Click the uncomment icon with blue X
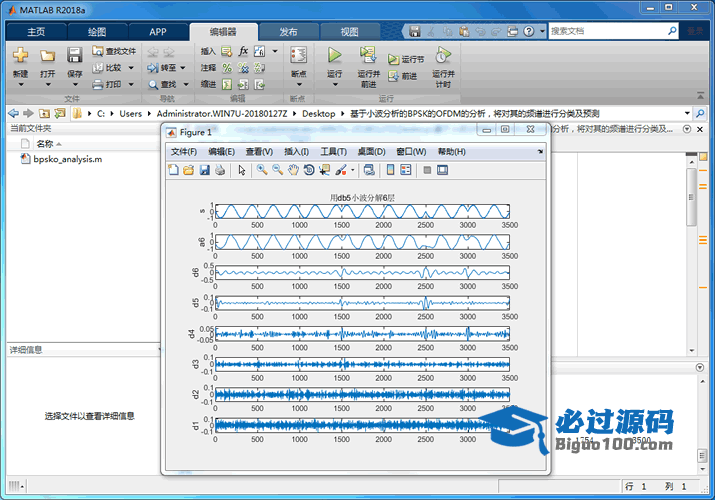Image resolution: width=715 pixels, height=500 pixels. (x=243, y=68)
